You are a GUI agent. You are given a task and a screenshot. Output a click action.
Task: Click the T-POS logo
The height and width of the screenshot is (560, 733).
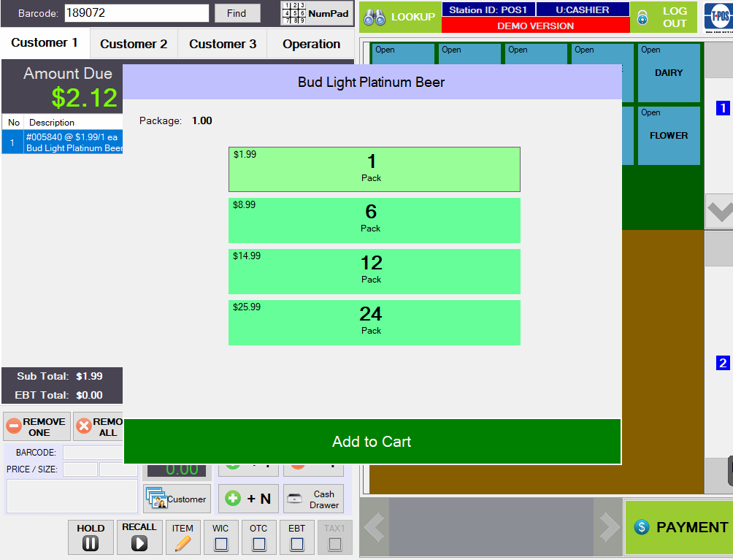coord(718,17)
